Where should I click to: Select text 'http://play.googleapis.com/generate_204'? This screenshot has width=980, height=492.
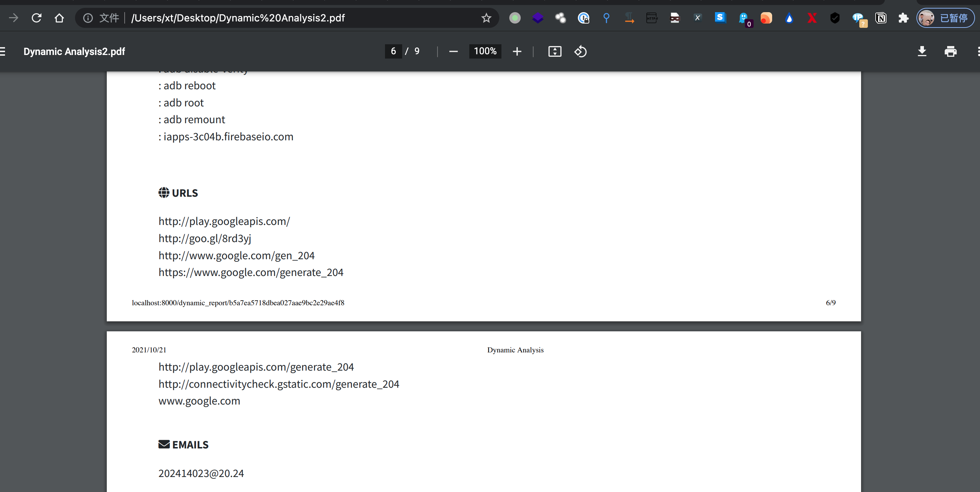(x=256, y=367)
